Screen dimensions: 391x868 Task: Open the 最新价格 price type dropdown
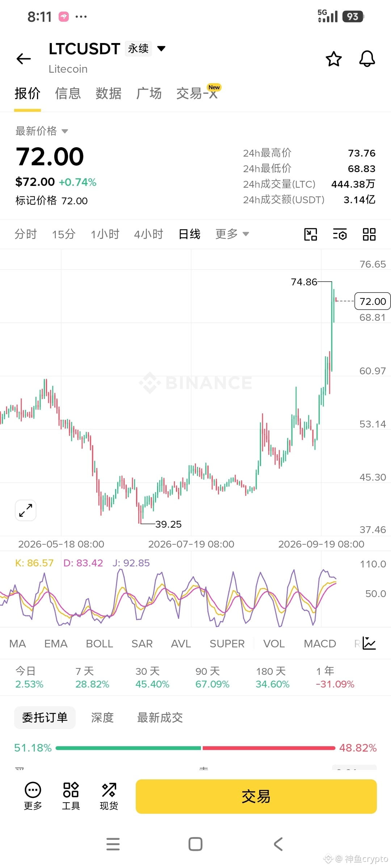click(x=42, y=131)
